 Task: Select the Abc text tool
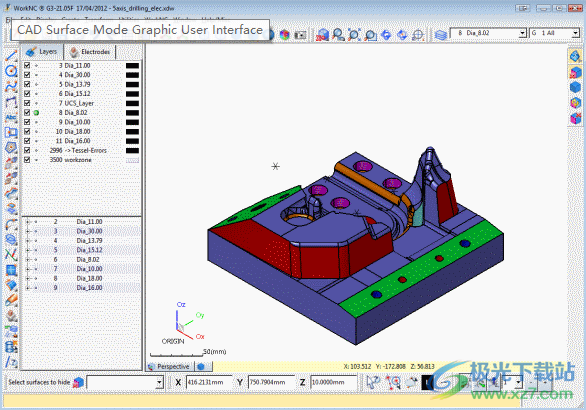point(11,117)
